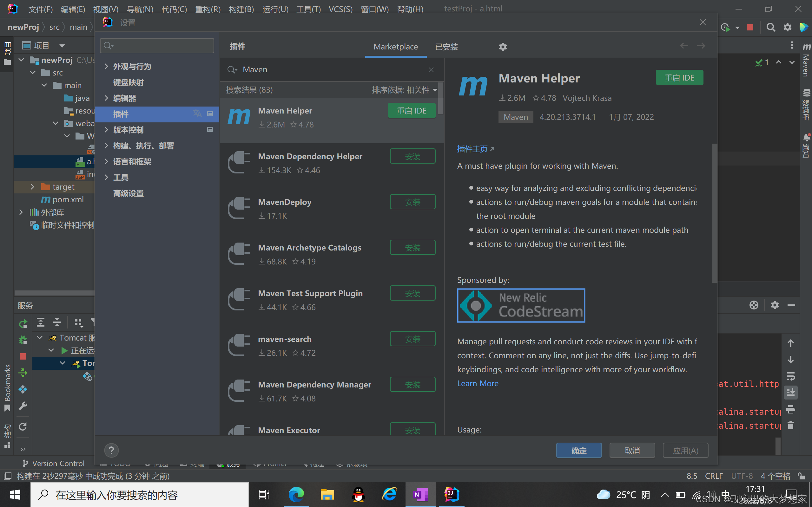Collapse all in the 服务 toolbar
Screen dimensions: 812x507
click(x=57, y=322)
